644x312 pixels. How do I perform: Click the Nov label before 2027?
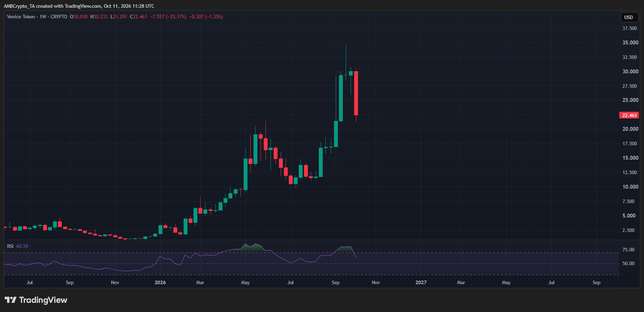coord(376,282)
